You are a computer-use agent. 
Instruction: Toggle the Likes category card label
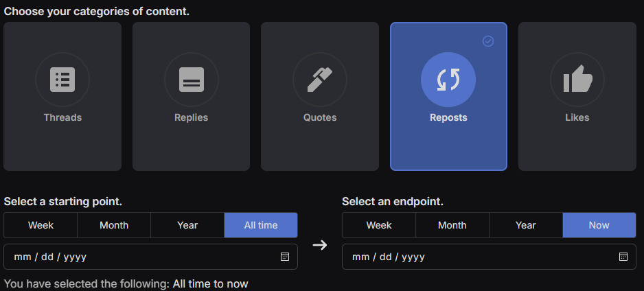point(577,117)
